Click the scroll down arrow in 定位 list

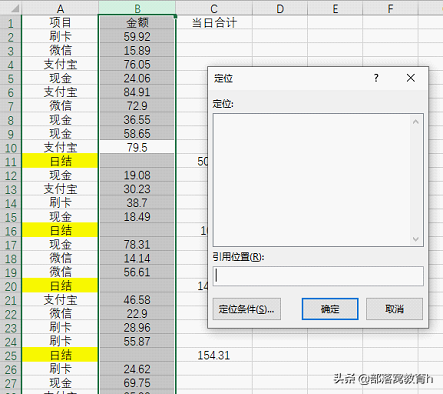pos(416,239)
